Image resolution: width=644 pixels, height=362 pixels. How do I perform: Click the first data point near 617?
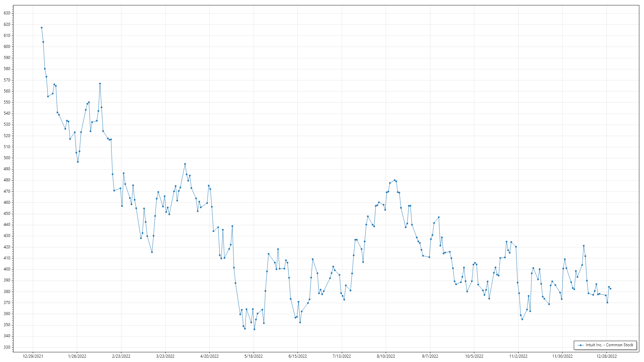(42, 28)
